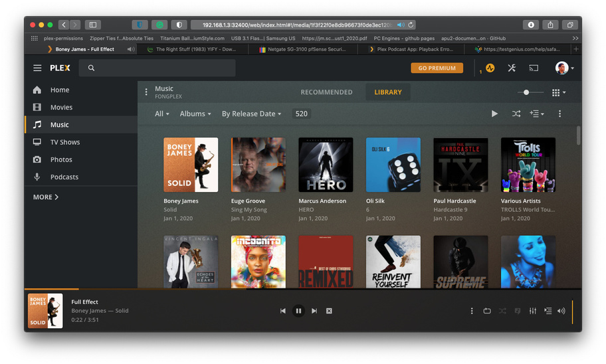Open the Plex hamburger menu
This screenshot has height=364, width=606.
tap(37, 68)
